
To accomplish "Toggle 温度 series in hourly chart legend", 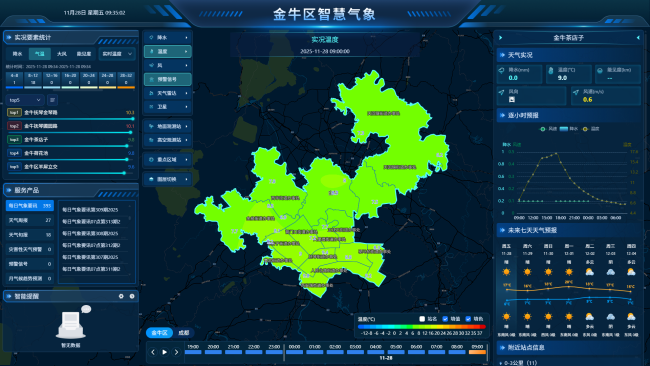I will 591,129.
